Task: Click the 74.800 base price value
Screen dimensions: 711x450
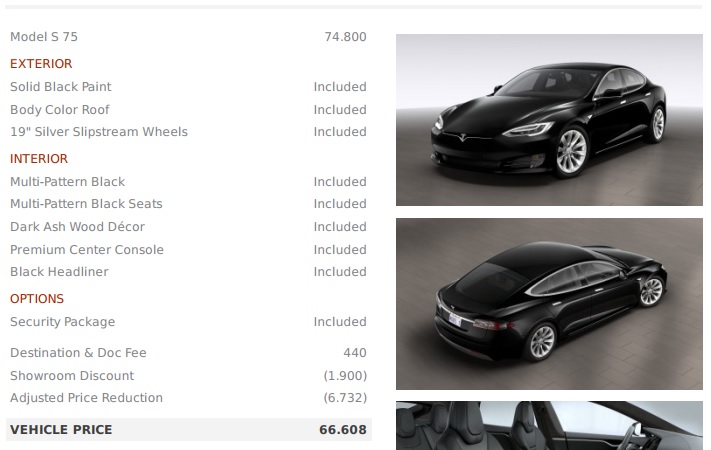Action: pyautogui.click(x=346, y=37)
